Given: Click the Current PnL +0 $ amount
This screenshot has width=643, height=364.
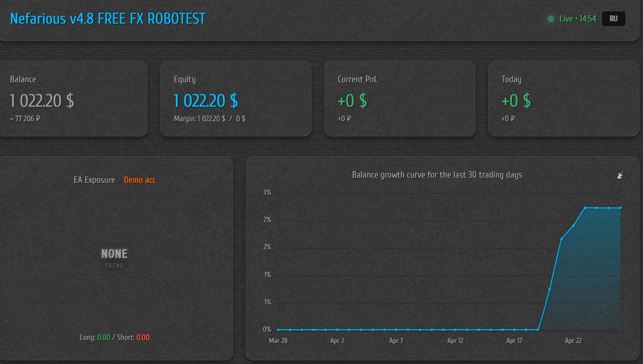Looking at the screenshot, I should pos(352,101).
